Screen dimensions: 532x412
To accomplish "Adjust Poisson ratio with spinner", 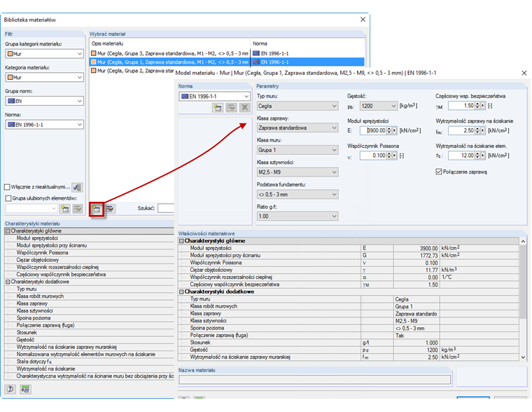I will [x=389, y=156].
